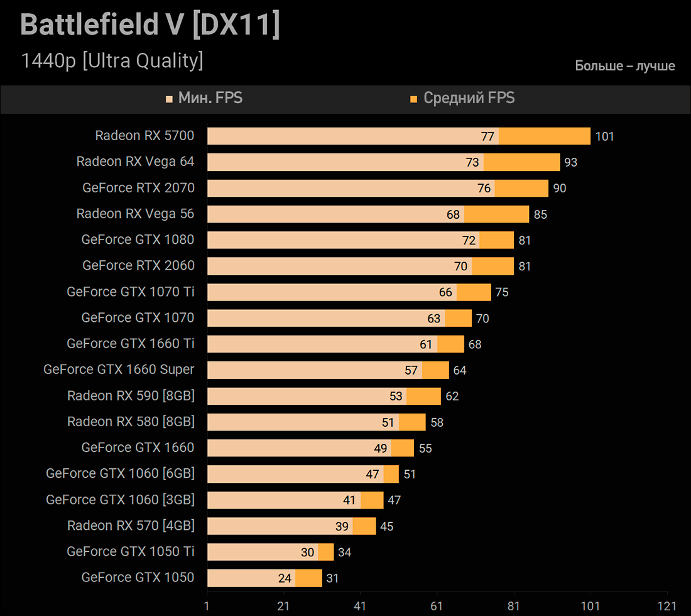Click the Средний FPS legend color swatch
Screen dimensions: 691x616
414,99
